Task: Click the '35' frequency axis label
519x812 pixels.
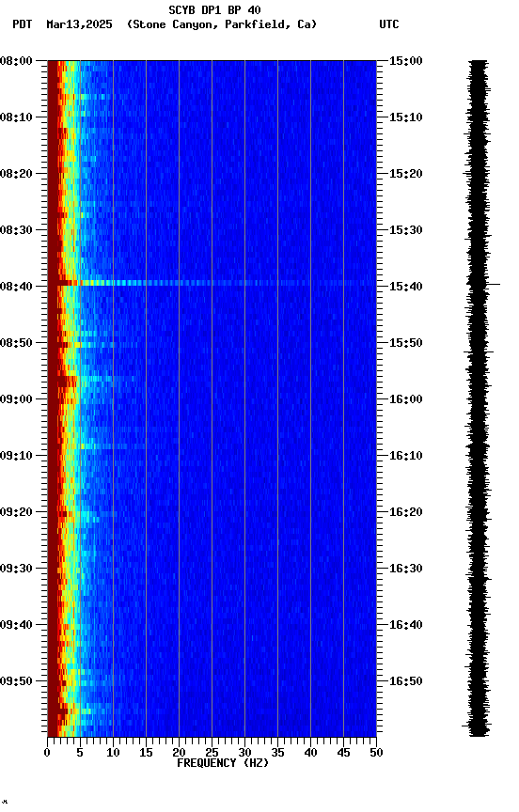Action: 277,754
